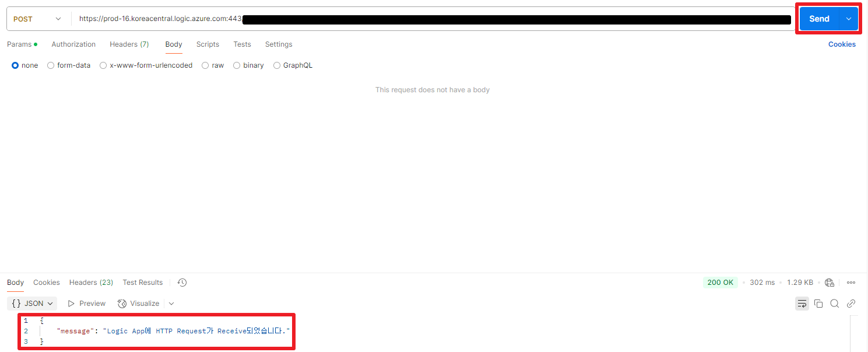Click the Preview button

coord(86,304)
